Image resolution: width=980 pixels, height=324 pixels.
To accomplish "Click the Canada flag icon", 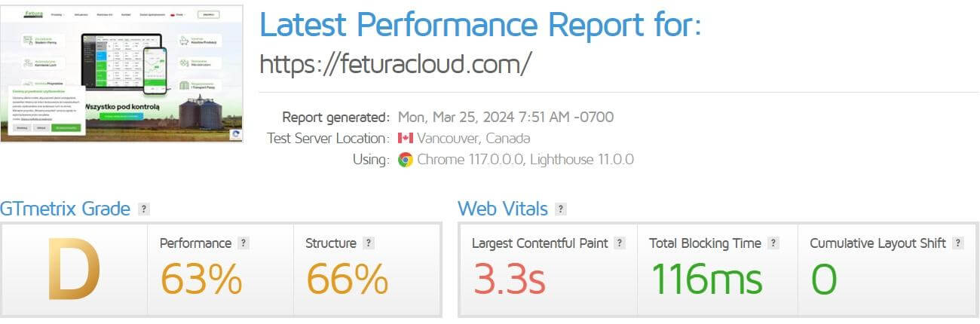I will click(406, 139).
